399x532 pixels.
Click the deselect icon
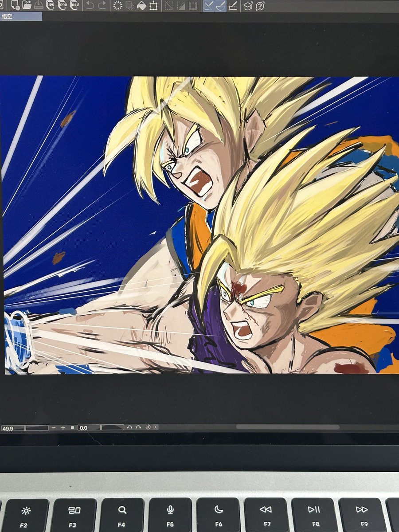[169, 5]
